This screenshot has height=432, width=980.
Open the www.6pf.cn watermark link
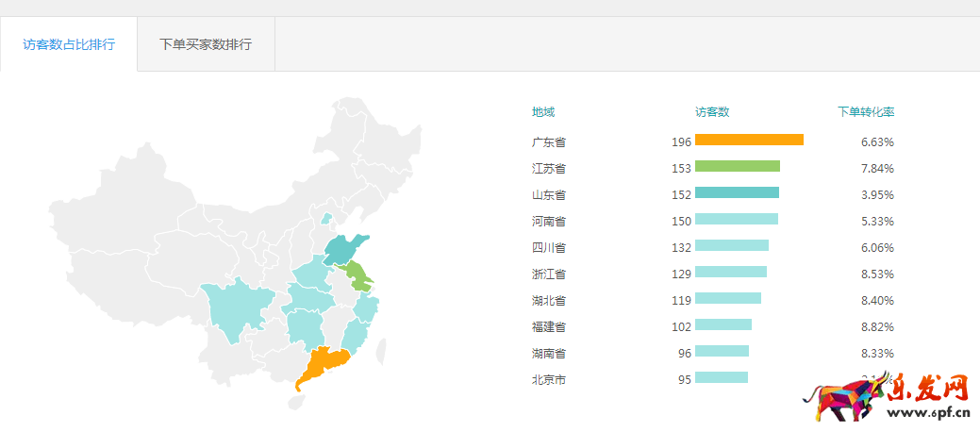click(x=929, y=412)
